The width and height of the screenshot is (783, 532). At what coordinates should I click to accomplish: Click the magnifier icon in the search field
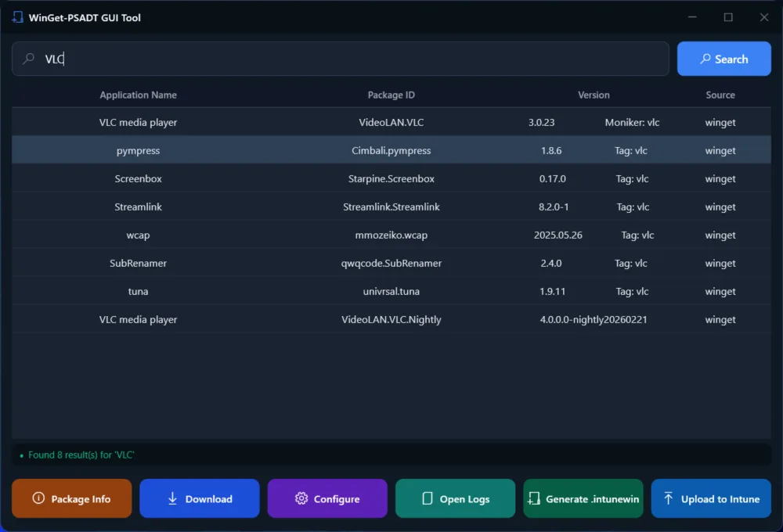click(28, 59)
